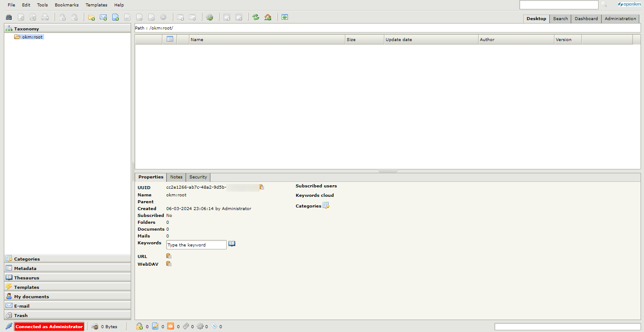Open the Trash section in sidebar
This screenshot has height=332, width=644.
[21, 315]
